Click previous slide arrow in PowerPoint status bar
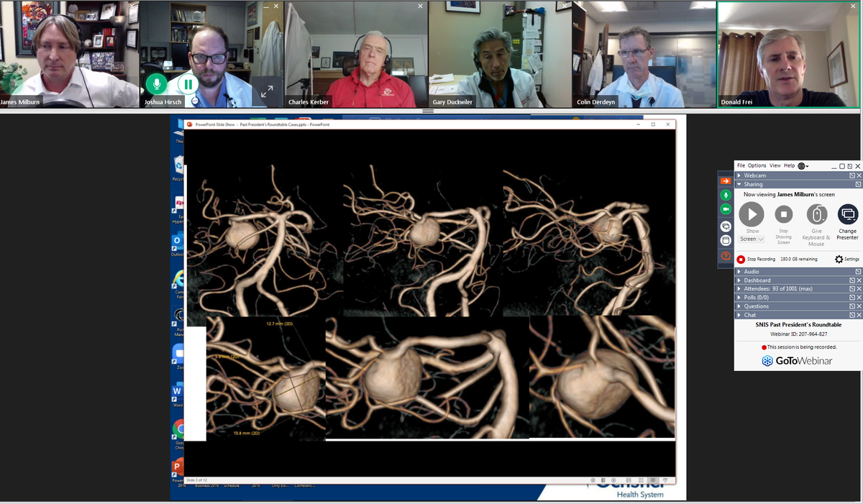This screenshot has width=863, height=504. pos(593,480)
